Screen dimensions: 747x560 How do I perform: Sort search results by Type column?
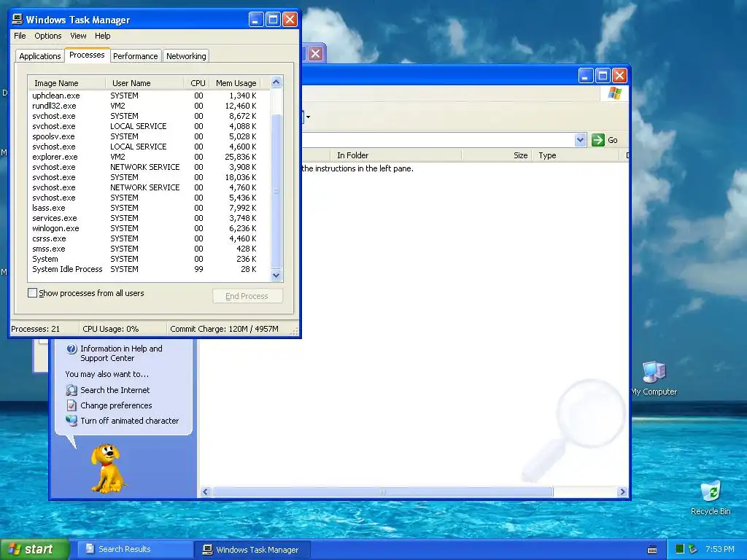point(576,155)
